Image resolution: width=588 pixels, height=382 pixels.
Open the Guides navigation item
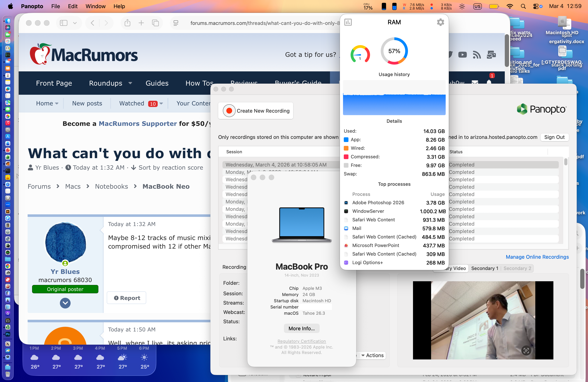157,83
